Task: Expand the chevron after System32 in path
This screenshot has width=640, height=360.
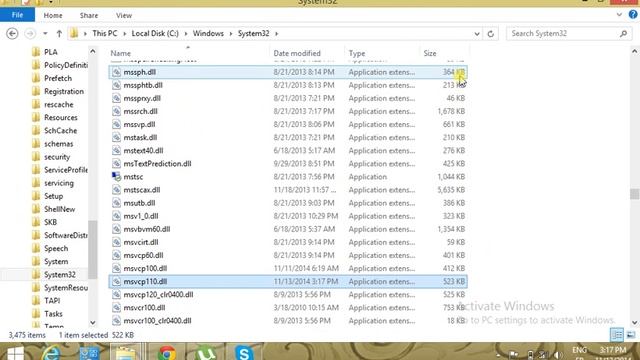Action: click(x=276, y=33)
